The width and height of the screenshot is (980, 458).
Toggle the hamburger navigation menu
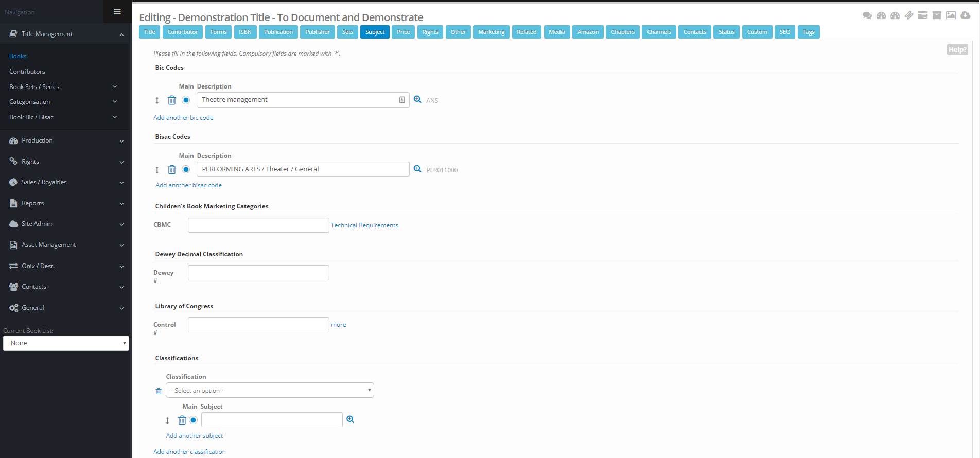click(x=117, y=11)
